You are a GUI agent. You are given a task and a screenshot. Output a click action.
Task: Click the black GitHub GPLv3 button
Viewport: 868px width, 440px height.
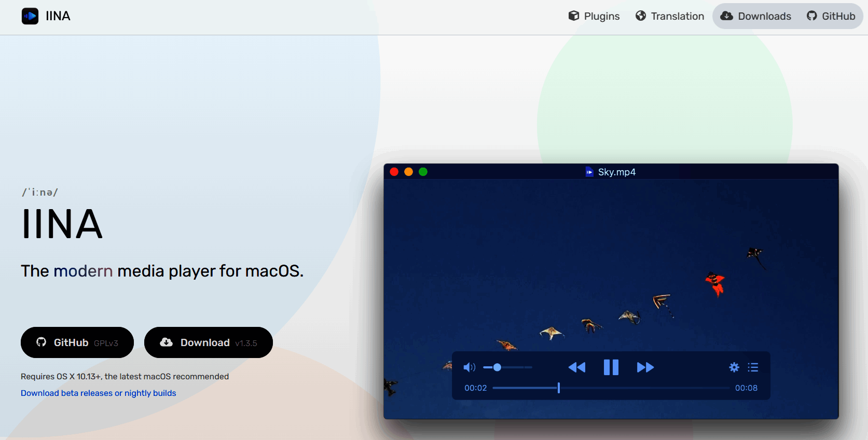pos(77,342)
